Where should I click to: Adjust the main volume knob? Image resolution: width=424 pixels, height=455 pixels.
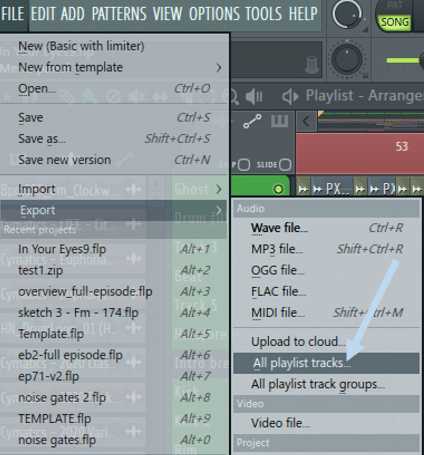tap(347, 14)
